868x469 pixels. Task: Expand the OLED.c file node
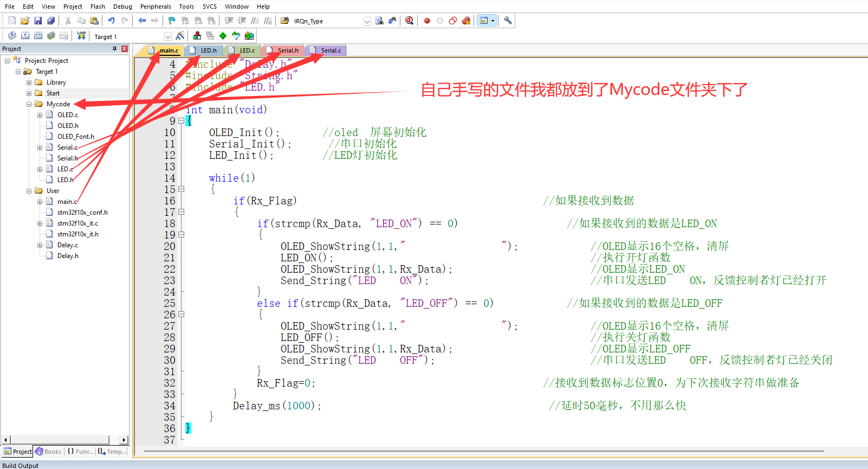coord(40,115)
